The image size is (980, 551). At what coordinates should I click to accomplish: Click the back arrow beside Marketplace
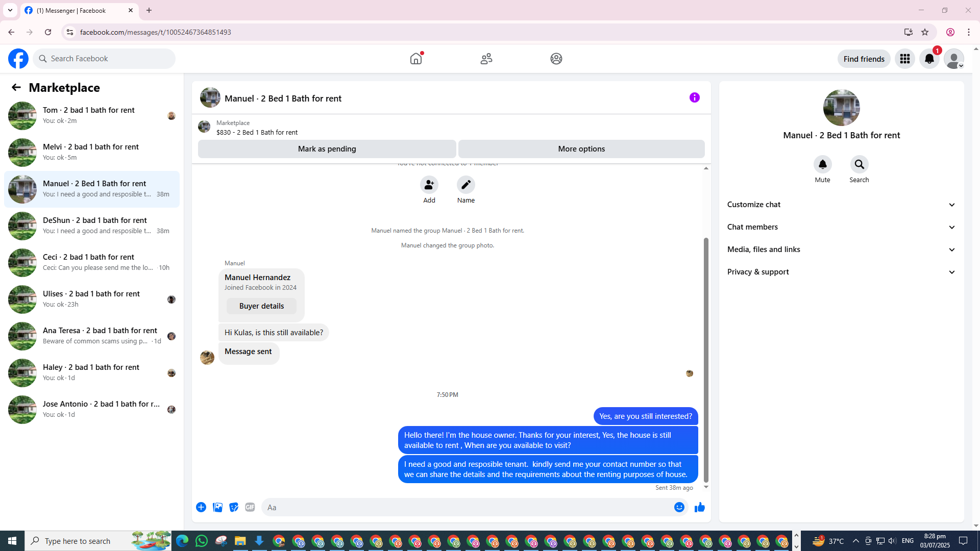(x=16, y=88)
